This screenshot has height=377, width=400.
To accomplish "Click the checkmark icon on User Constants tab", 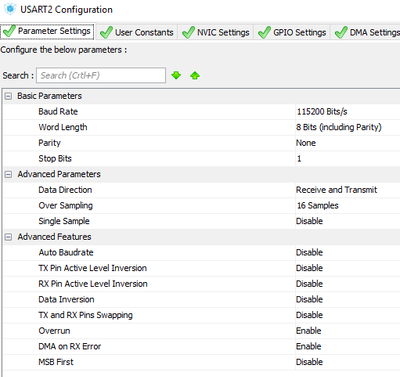I will [106, 32].
